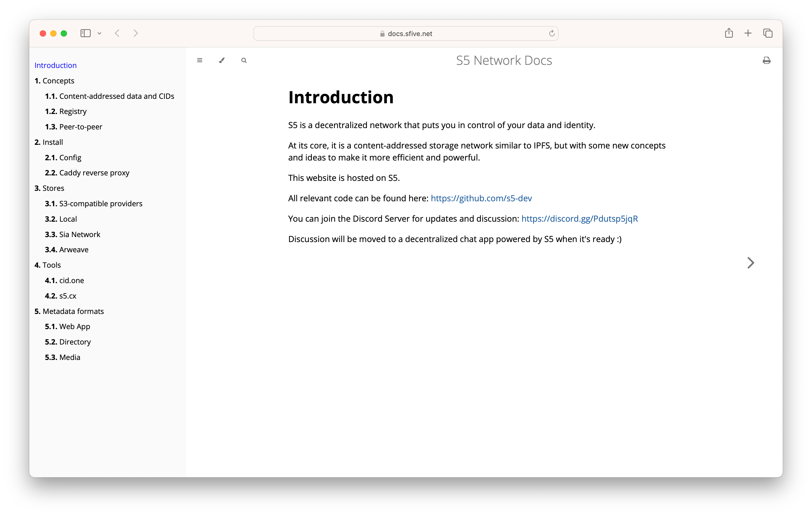The image size is (812, 516).
Task: Open 3.1. S3-compatible providers
Action: (94, 204)
